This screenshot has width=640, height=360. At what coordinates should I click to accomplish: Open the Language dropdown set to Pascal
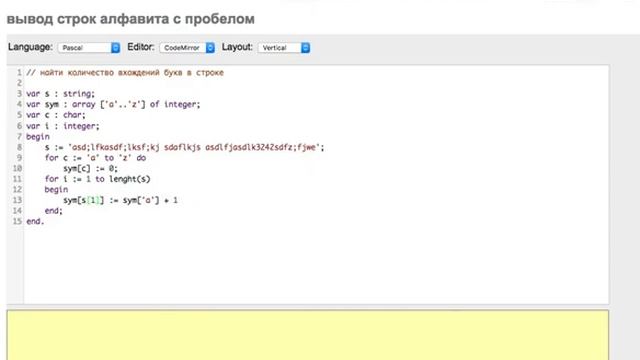tap(89, 48)
